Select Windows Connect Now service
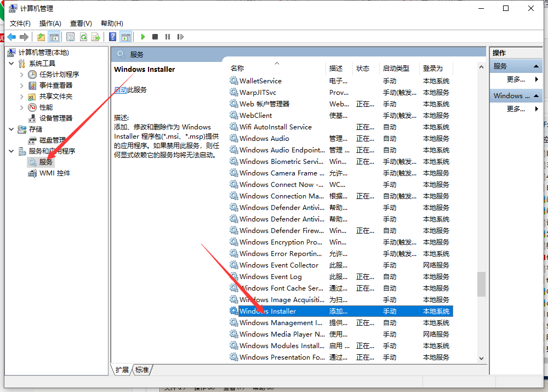Viewport: 548px width, 392px height. tap(341, 185)
